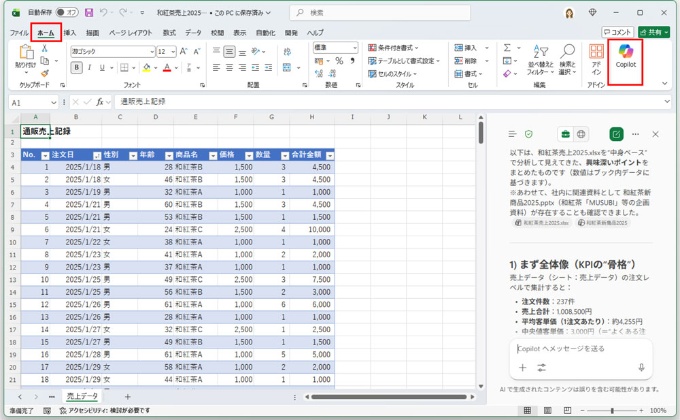
Task: Open the filter dropdown for 注文日 column
Action: tap(97, 155)
